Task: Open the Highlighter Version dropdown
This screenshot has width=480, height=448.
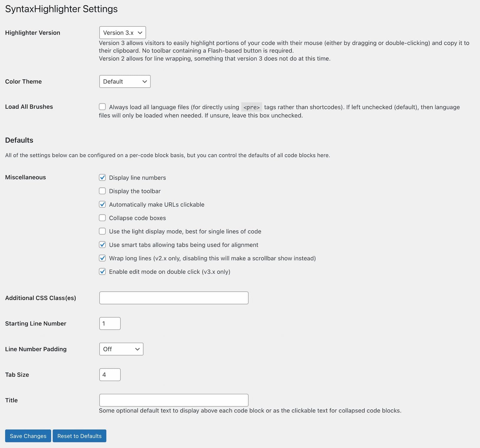Action: point(122,33)
